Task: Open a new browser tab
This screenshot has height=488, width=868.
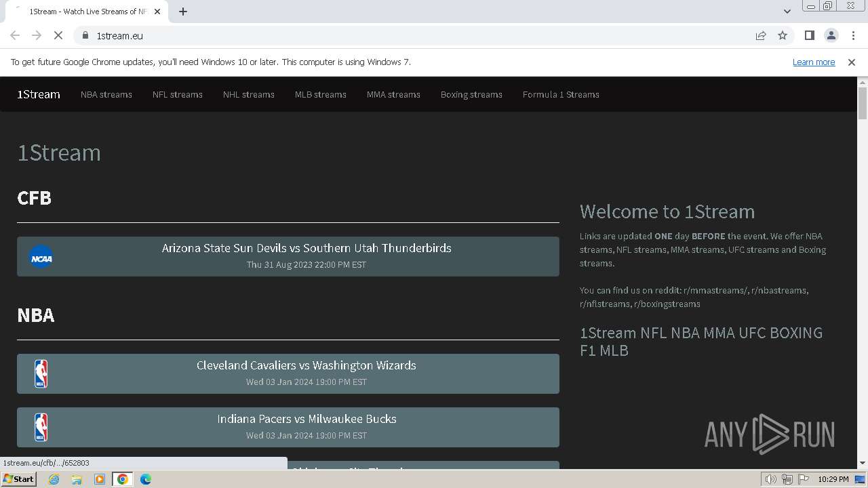Action: [183, 12]
